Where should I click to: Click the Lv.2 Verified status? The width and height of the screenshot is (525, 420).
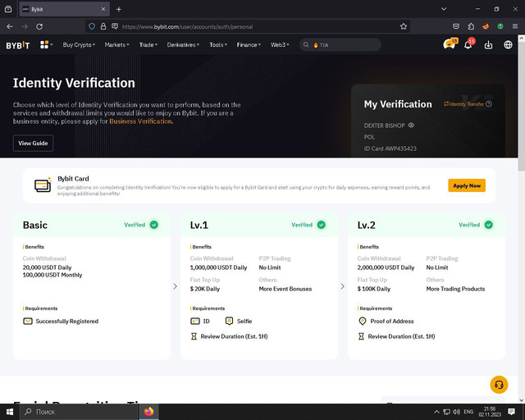pos(476,225)
